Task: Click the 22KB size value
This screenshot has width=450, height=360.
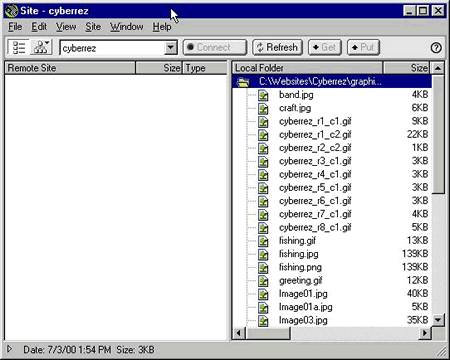Action: coord(417,134)
